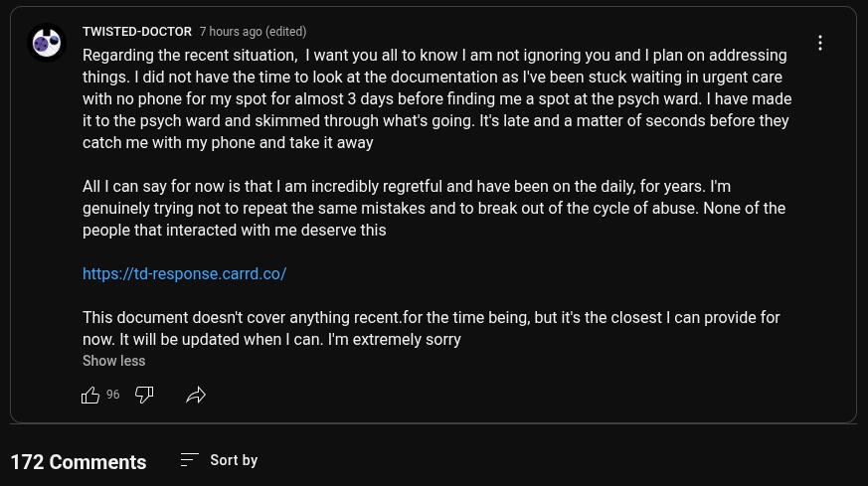Click the Sort by lines icon
Image resolution: width=868 pixels, height=486 pixels.
[x=189, y=460]
